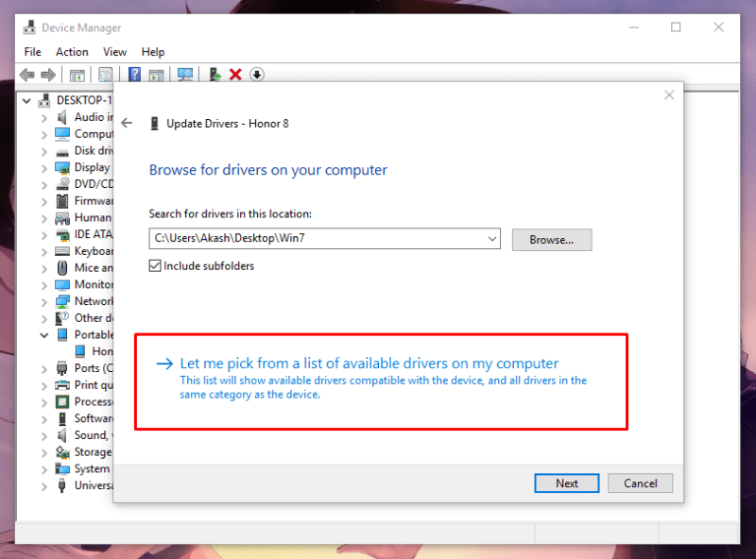Expand the Keyboards tree node
Screen dimensions: 756x559
coord(44,252)
